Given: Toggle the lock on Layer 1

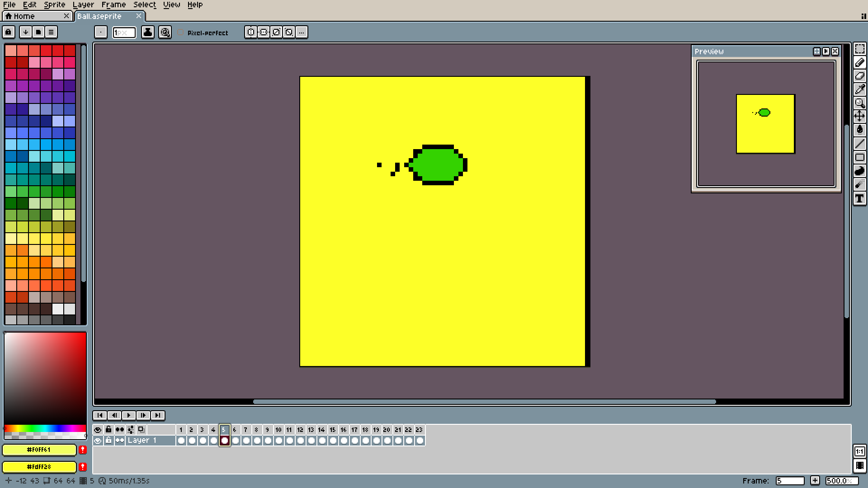Looking at the screenshot, I should tap(108, 441).
